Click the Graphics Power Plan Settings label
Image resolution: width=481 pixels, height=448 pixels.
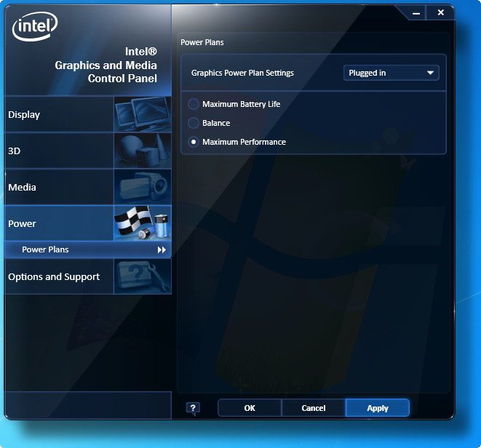[242, 73]
